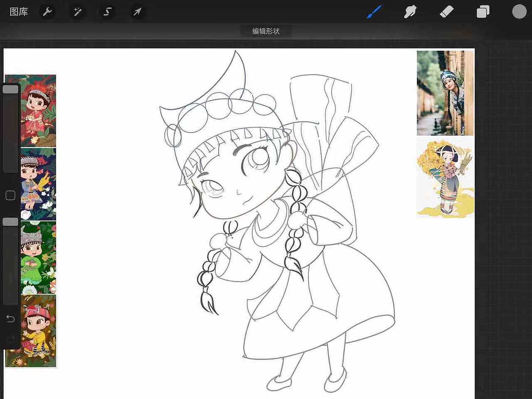
Task: Open the Adjustments magic wand menu
Action: pos(77,12)
